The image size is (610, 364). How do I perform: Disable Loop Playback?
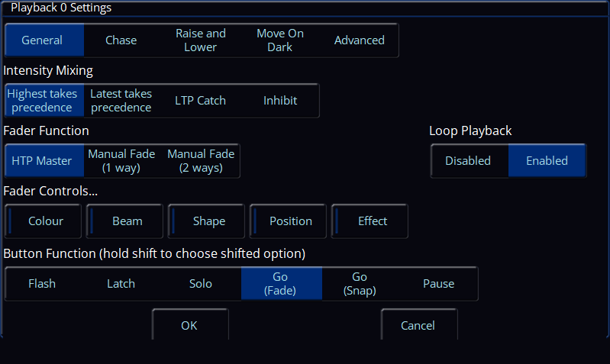pos(468,161)
